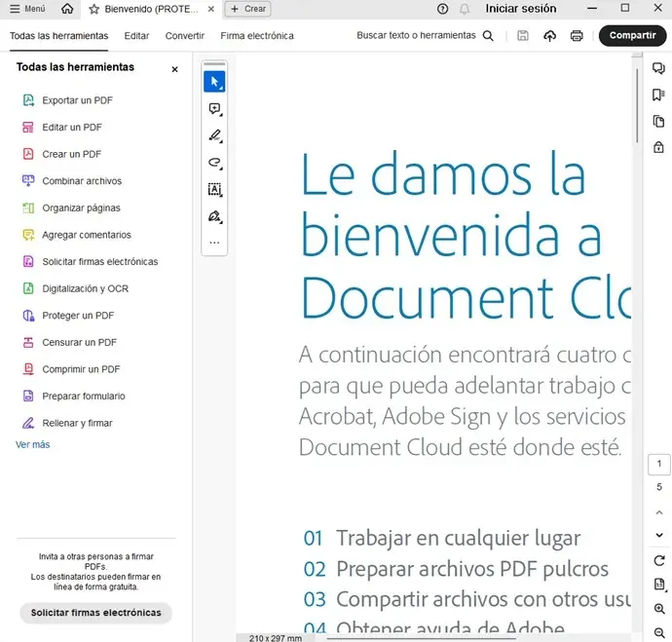Click the vertical document scrollbar
Screen dimensions: 672x642
point(637,105)
